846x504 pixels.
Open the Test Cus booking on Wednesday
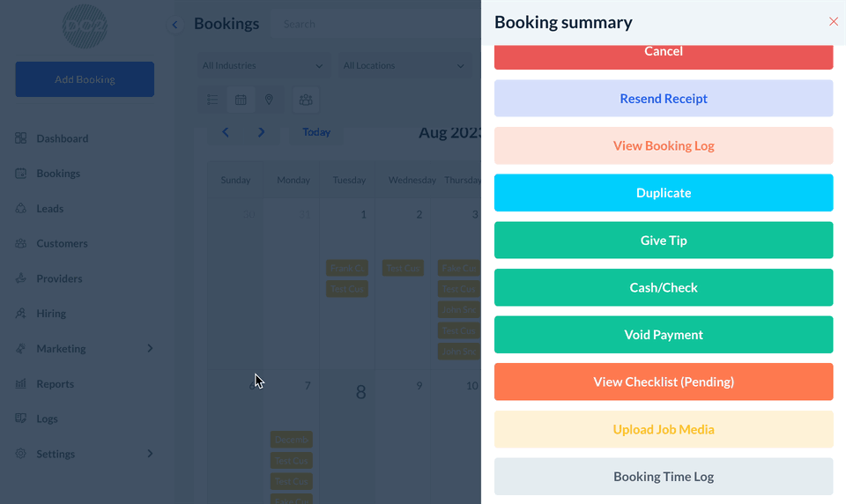coord(403,268)
